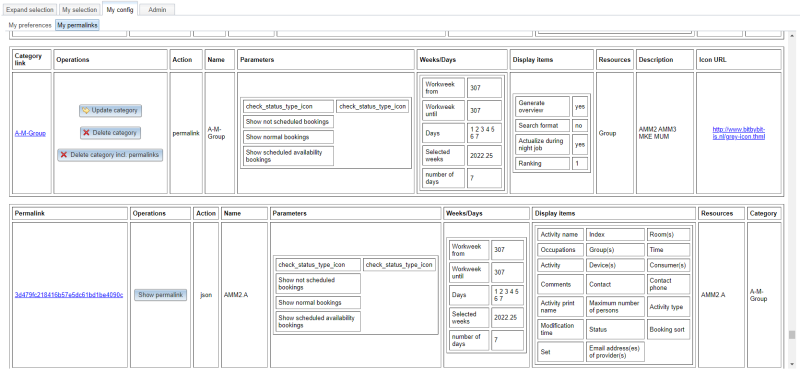Open the Admin tab
Image resolution: width=800 pixels, height=371 pixels.
coord(157,10)
